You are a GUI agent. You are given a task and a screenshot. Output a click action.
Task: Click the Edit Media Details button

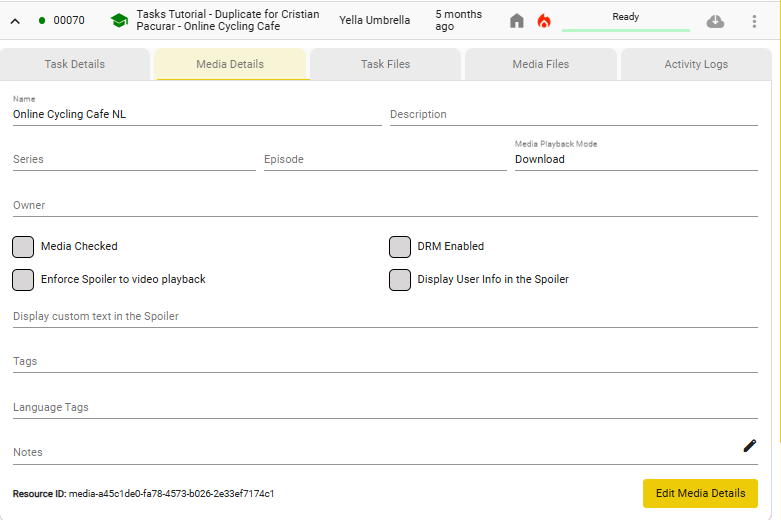[700, 493]
